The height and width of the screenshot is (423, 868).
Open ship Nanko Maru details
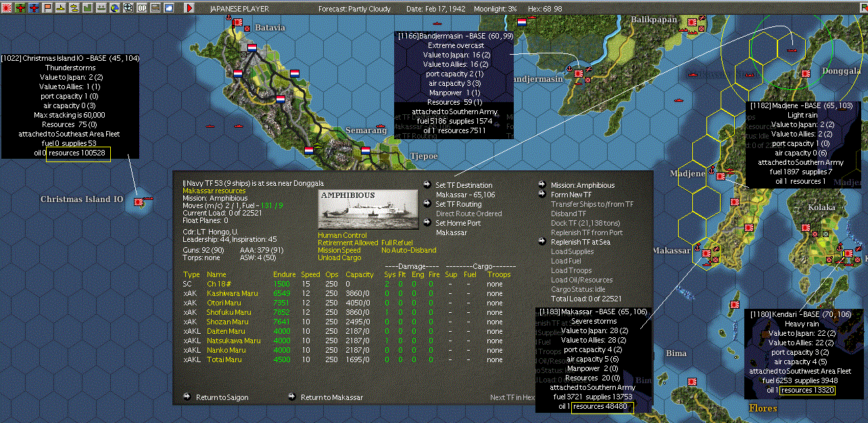(x=226, y=350)
